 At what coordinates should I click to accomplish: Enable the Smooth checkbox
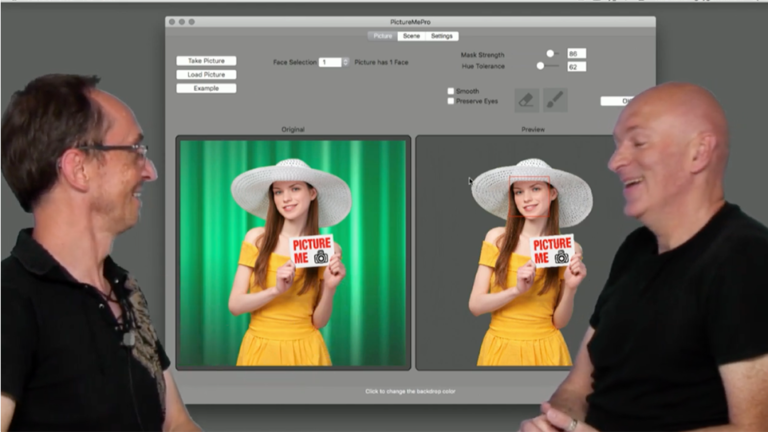451,91
